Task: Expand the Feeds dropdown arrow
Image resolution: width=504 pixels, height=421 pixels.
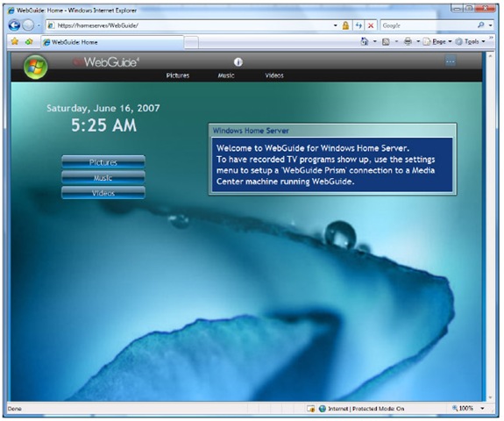Action: (x=396, y=41)
